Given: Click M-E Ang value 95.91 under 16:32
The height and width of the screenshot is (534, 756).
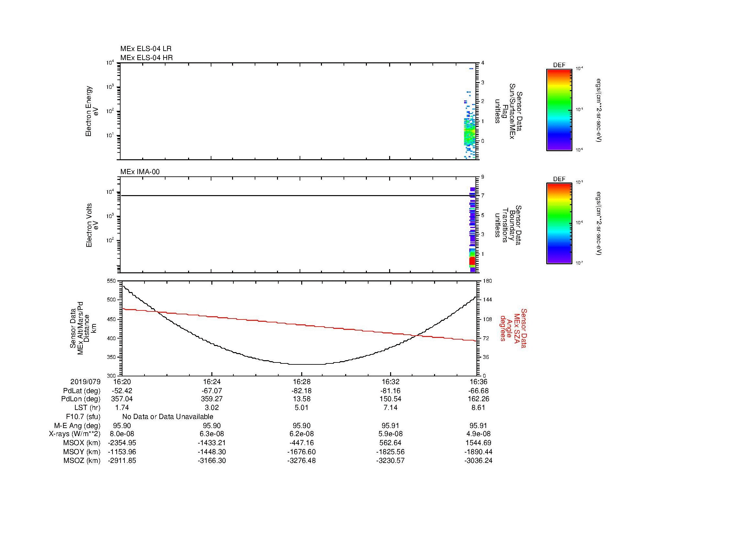Looking at the screenshot, I should click(390, 426).
